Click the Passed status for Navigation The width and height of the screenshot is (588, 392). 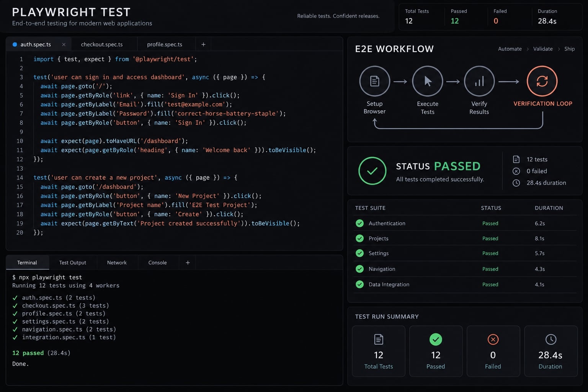490,269
